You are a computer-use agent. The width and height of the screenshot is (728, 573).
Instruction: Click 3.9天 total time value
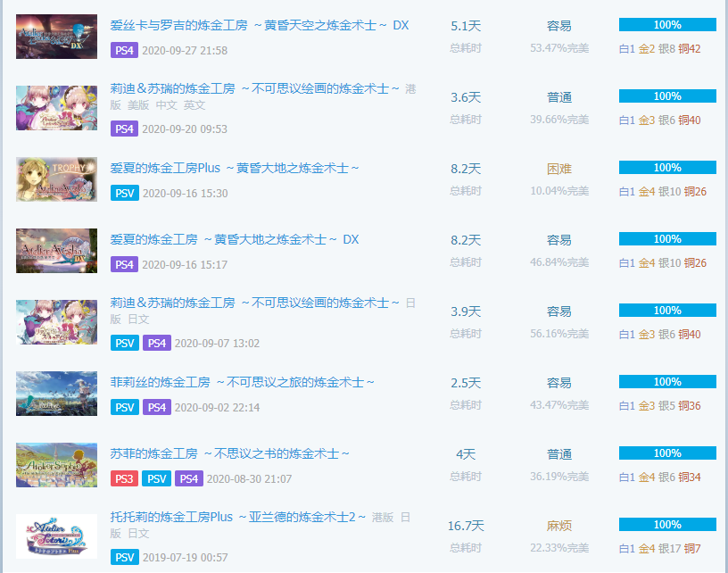(x=466, y=311)
